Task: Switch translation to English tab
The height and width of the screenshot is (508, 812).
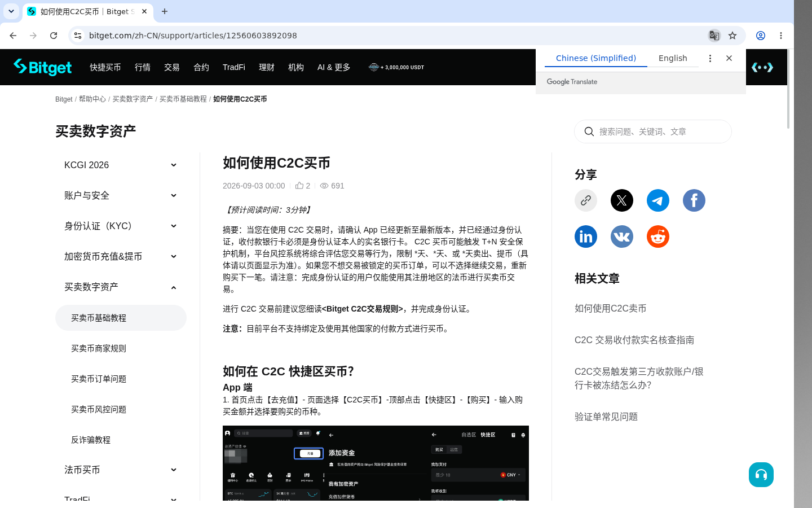Action: [673, 58]
